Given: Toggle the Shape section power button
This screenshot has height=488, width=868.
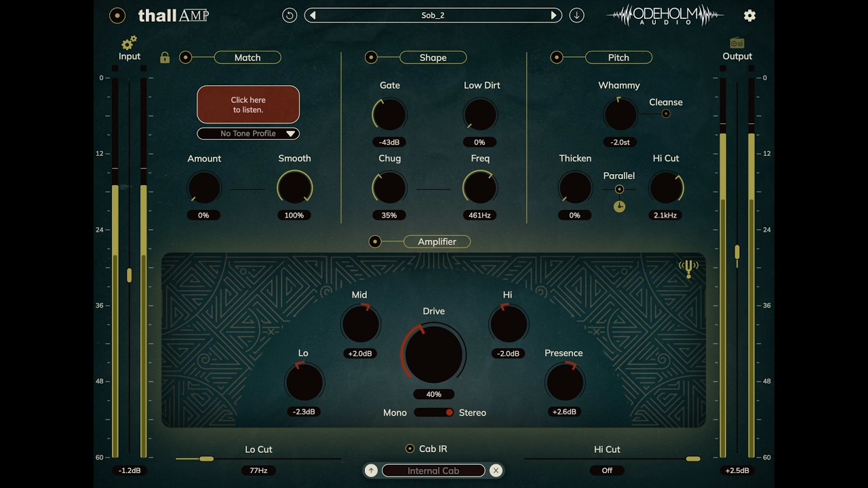Looking at the screenshot, I should tap(371, 58).
